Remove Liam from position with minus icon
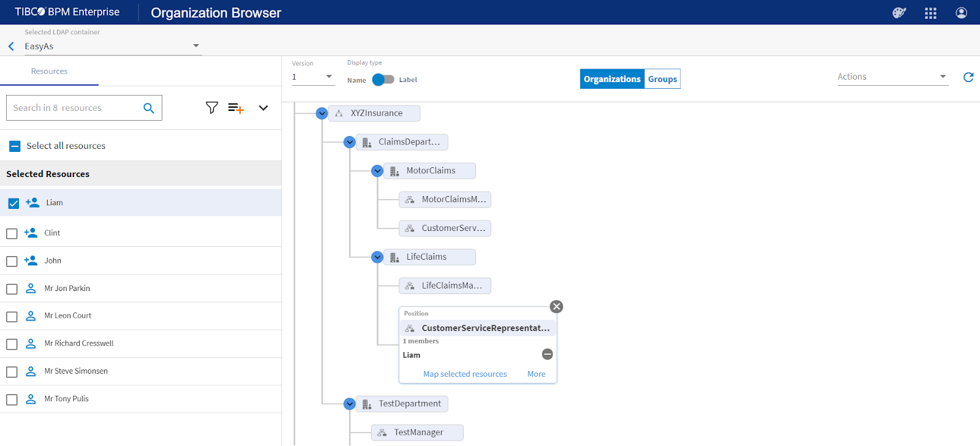 [x=548, y=355]
